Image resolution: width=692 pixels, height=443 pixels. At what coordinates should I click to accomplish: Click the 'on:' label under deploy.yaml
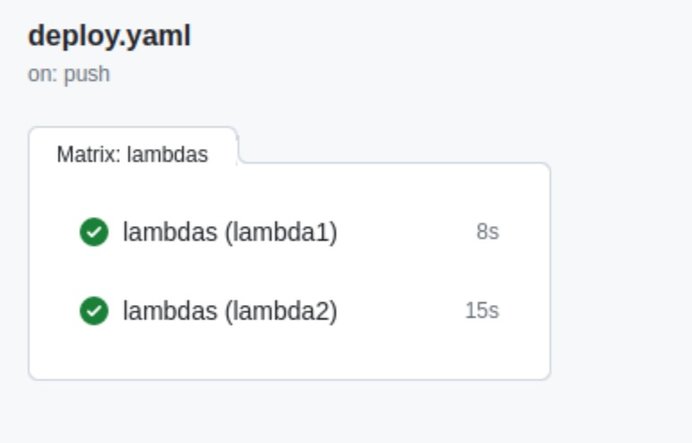pos(43,74)
